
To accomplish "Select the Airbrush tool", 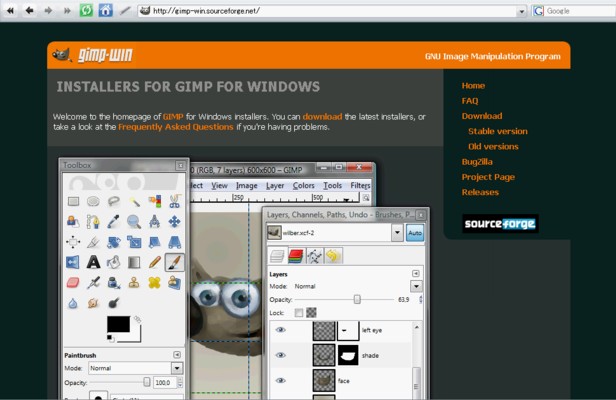I will click(x=93, y=283).
